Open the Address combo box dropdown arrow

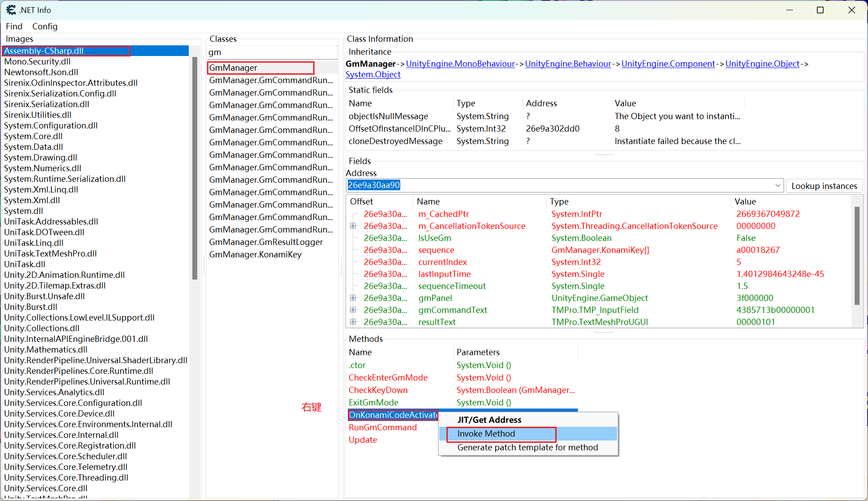[777, 185]
